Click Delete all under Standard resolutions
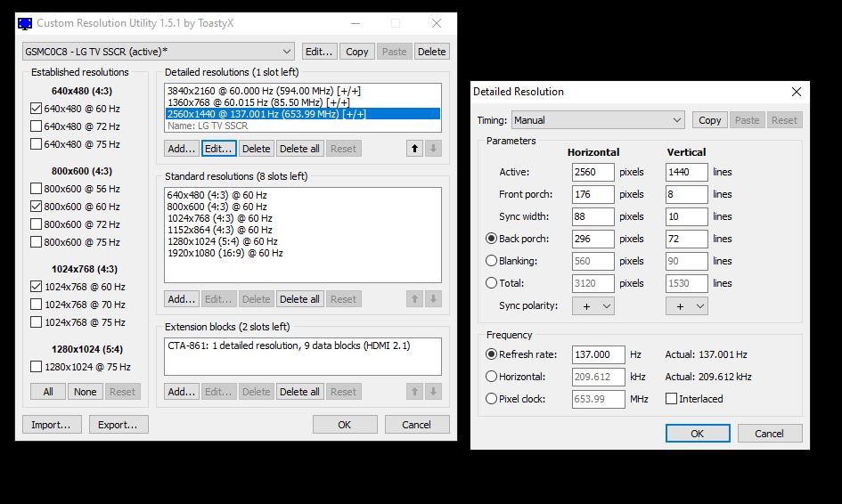This screenshot has width=842, height=504. 299,299
